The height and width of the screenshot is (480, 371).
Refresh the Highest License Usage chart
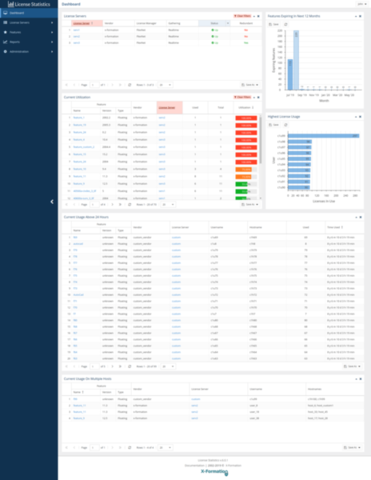pos(286,125)
